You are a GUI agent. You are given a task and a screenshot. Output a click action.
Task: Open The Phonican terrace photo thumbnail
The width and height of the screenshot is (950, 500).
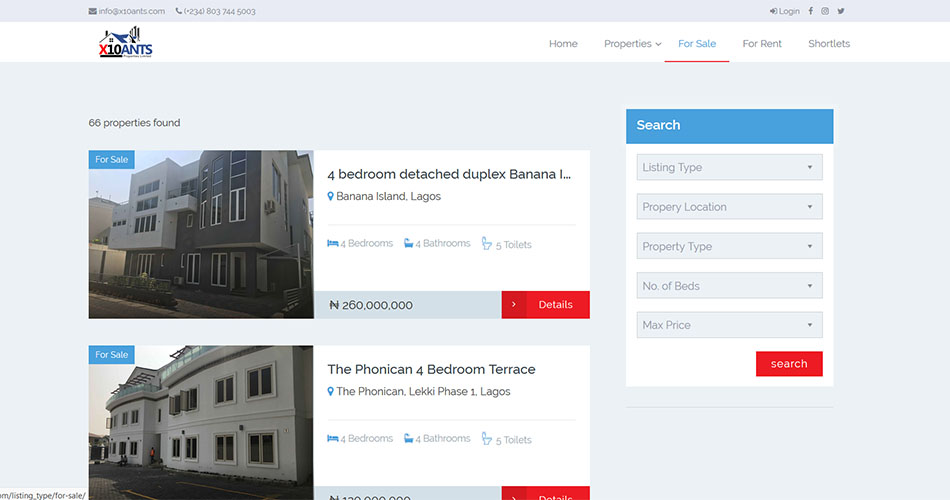click(201, 418)
